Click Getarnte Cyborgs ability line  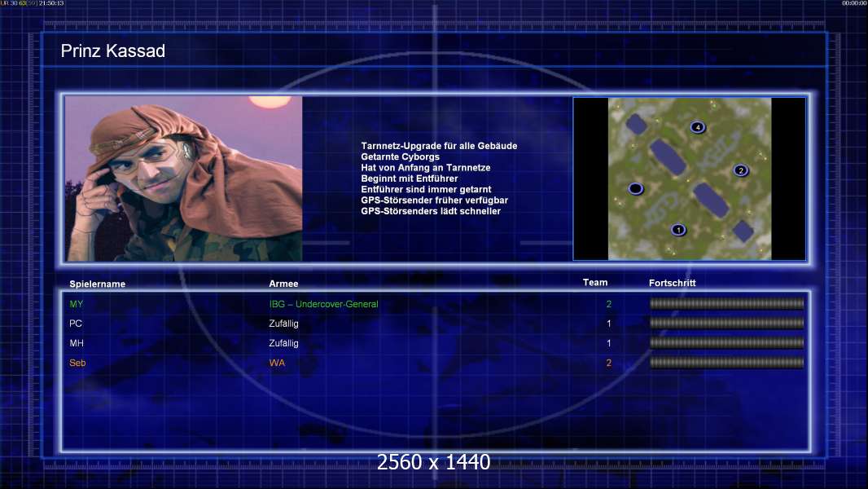pyautogui.click(x=401, y=156)
